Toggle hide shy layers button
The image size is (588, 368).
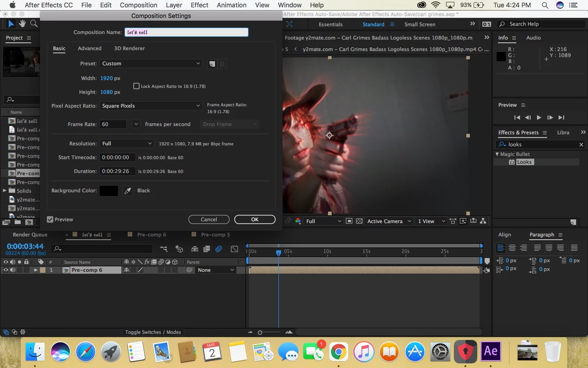pos(195,249)
